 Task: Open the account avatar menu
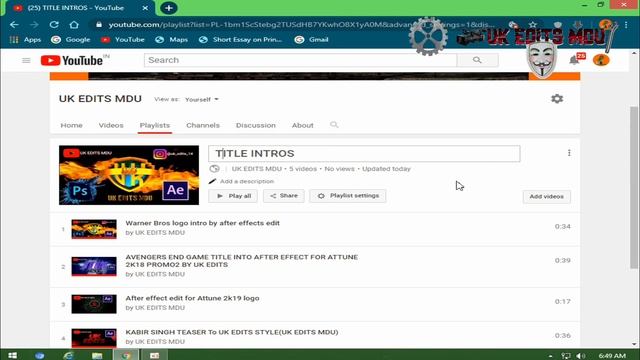(601, 60)
